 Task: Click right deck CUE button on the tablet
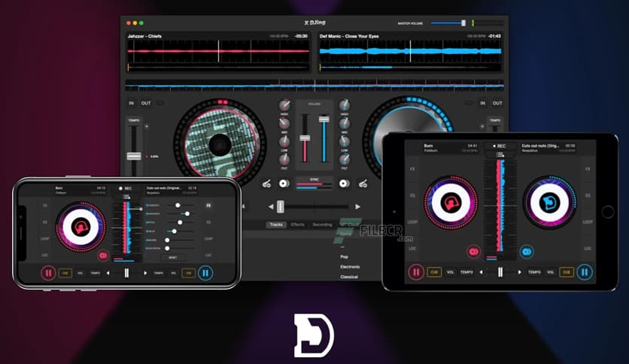pos(567,272)
